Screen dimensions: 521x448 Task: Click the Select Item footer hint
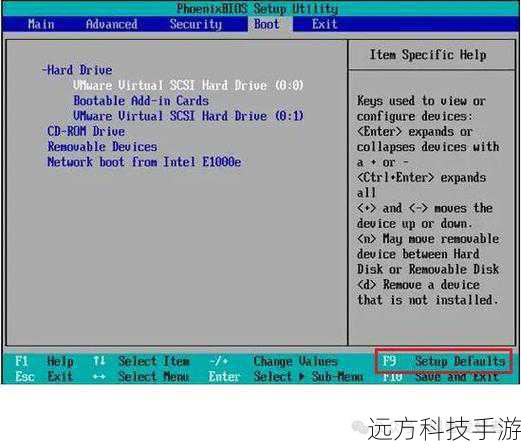pos(154,361)
